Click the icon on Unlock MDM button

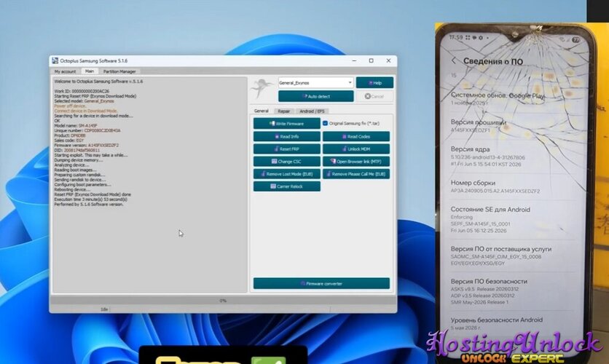click(x=344, y=149)
